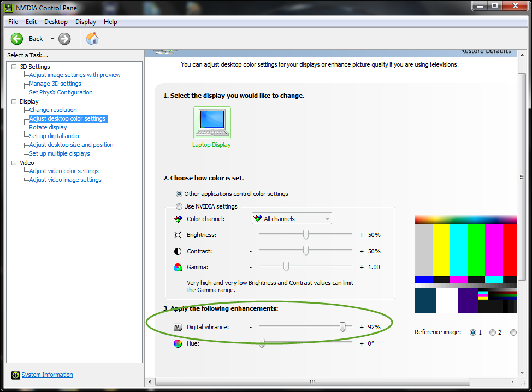Go to the Home house icon

click(x=92, y=39)
